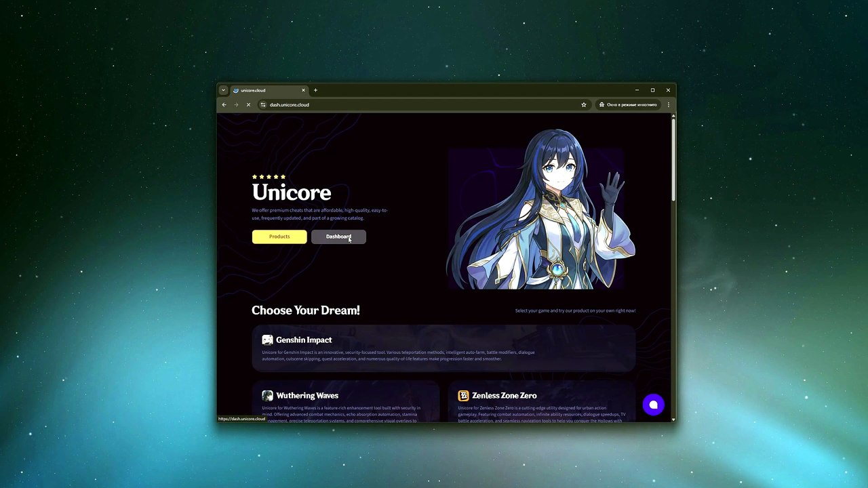
Task: Click the Wuthering Waves game icon
Action: [x=267, y=395]
